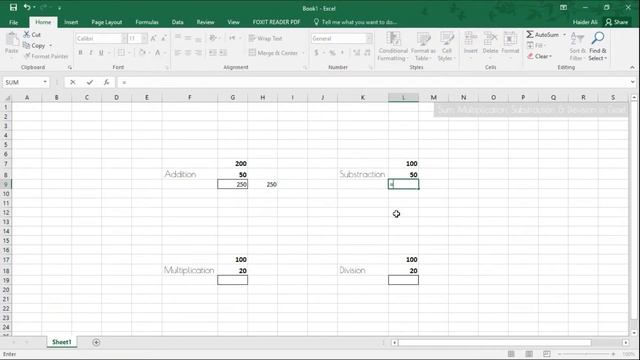Select column L header
This screenshot has width=640, height=360.
pyautogui.click(x=403, y=98)
